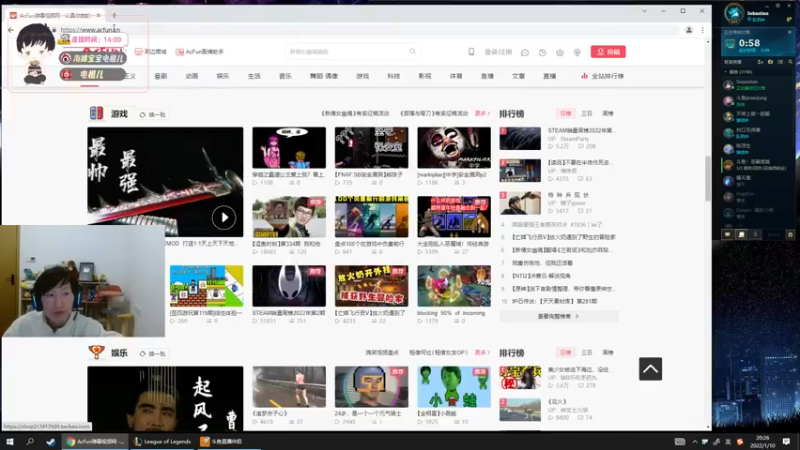This screenshot has height=450, width=800.
Task: Open the 番剧 navigation category
Action: click(x=161, y=76)
